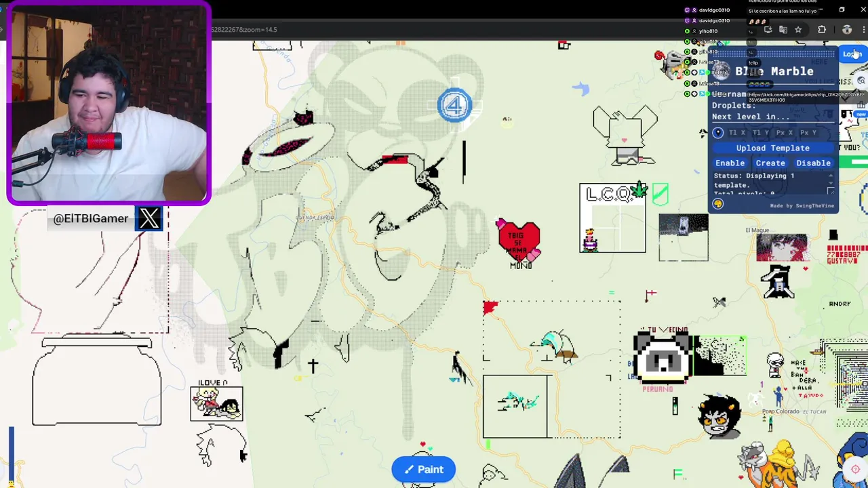The height and width of the screenshot is (488, 868).
Task: Click the blue Paint button
Action: (x=424, y=469)
